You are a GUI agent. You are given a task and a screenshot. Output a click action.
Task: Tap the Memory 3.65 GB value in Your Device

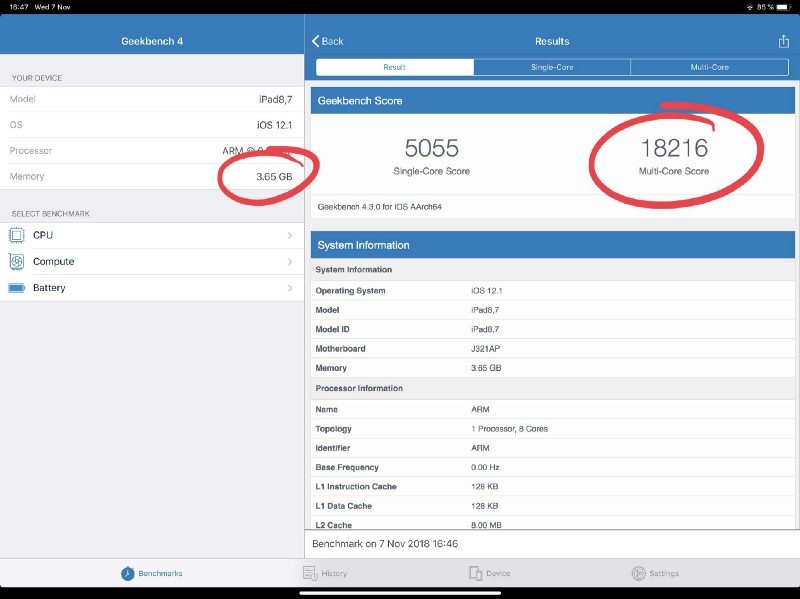(x=274, y=177)
